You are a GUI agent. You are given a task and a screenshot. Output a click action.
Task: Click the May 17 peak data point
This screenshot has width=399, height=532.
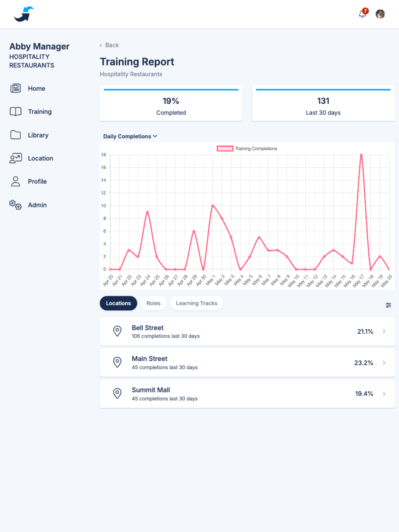pos(361,155)
